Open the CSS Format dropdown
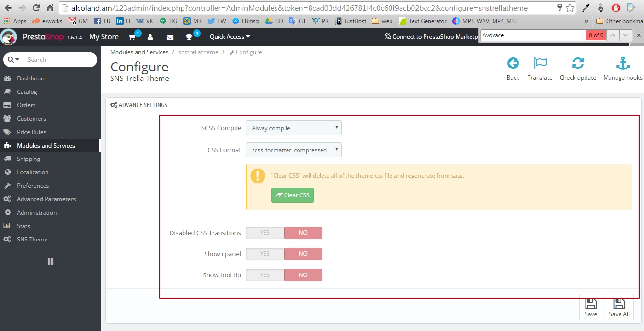 [x=293, y=150]
